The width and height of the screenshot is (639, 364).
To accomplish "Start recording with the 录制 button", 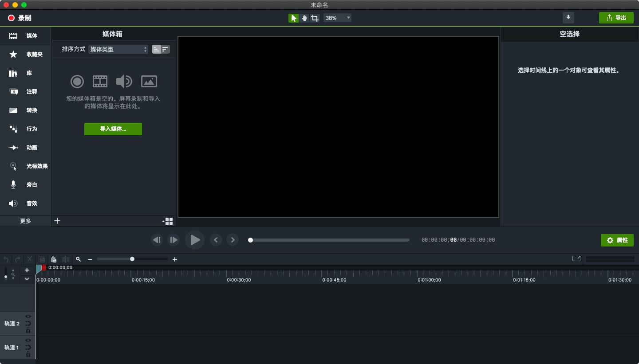I will 20,18.
